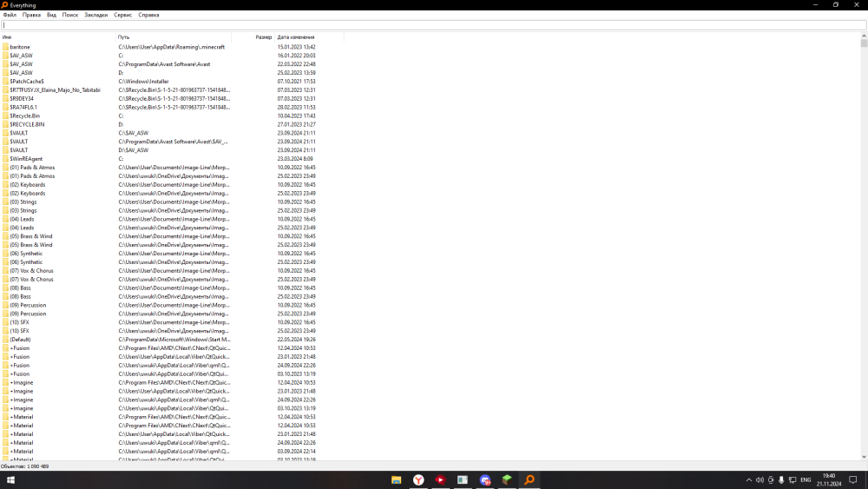Sort results by Размер column header

pyautogui.click(x=253, y=37)
